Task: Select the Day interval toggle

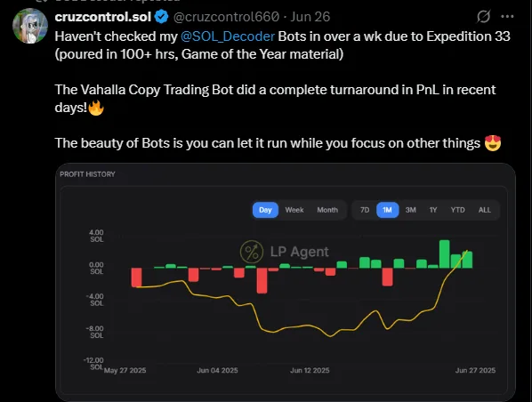Action: (265, 210)
